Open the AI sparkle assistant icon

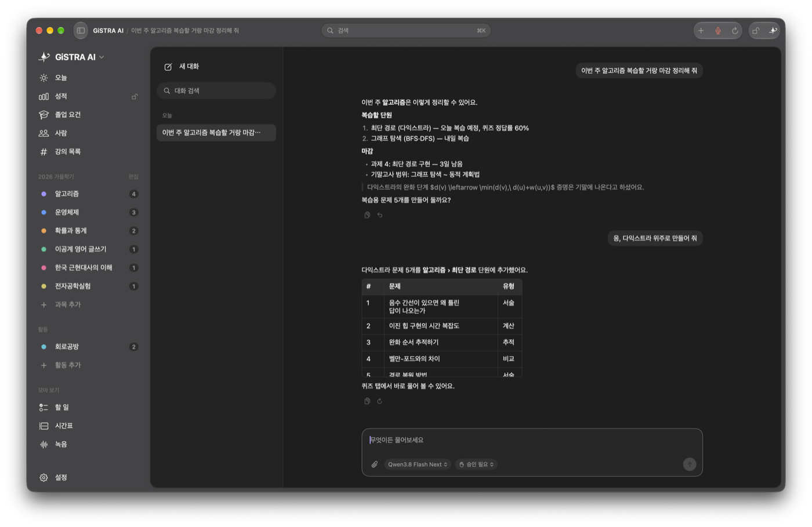pyautogui.click(x=773, y=31)
